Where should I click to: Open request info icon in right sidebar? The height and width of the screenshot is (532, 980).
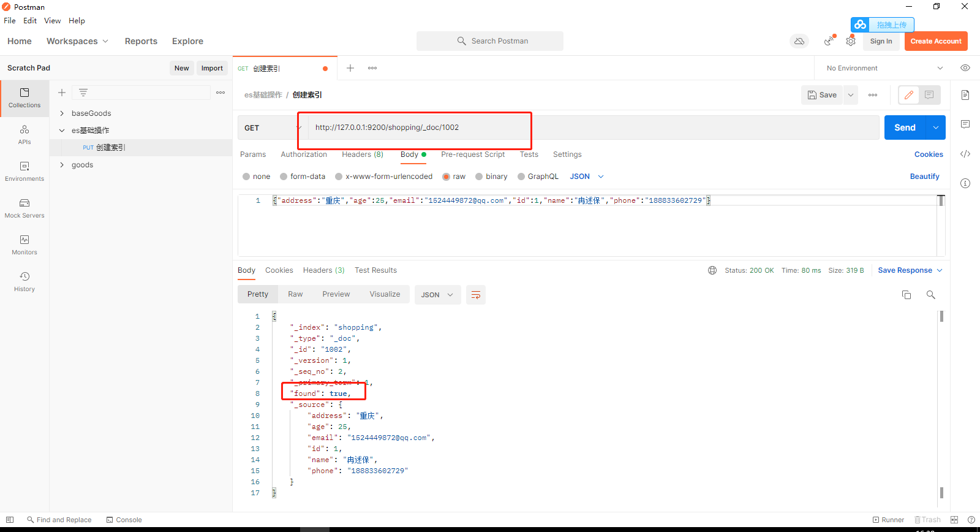tap(965, 183)
